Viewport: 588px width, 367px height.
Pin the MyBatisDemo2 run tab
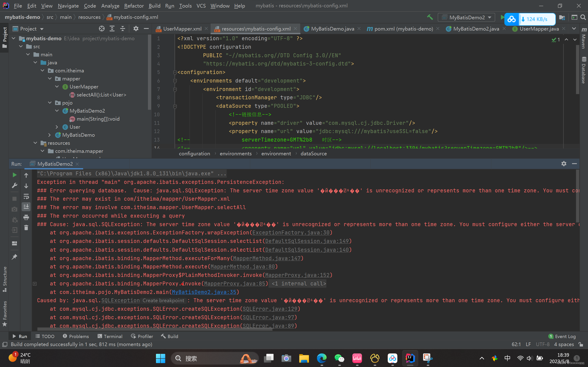pos(14,256)
